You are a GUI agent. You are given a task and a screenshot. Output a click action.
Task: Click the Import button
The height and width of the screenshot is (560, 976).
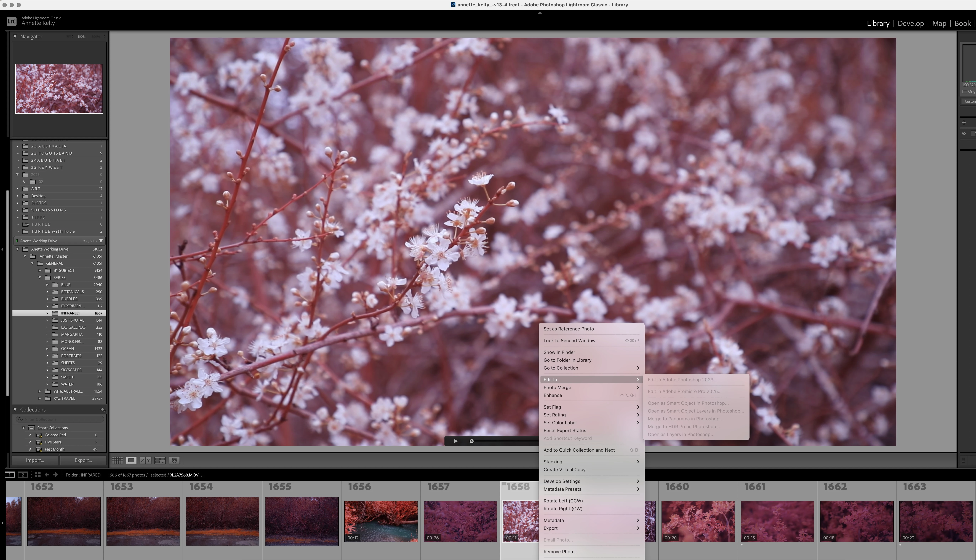[35, 460]
